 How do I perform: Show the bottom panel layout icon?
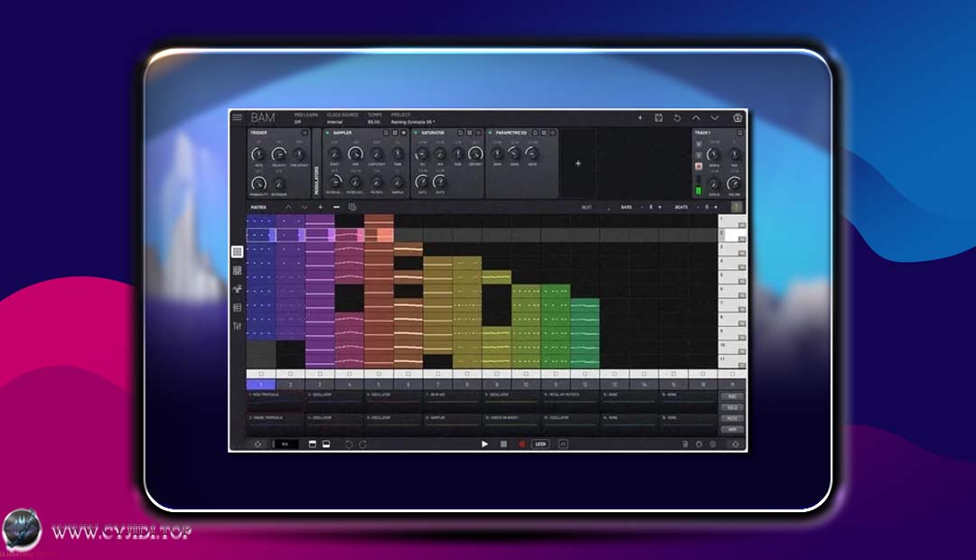click(325, 443)
